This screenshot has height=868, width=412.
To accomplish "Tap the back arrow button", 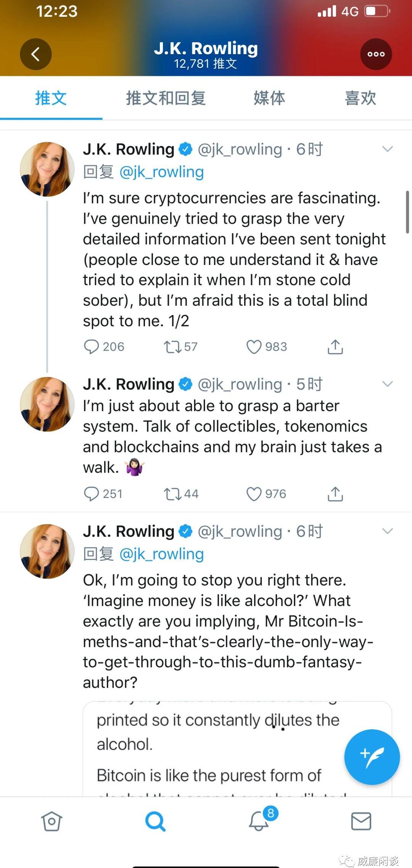I will pos(35,54).
